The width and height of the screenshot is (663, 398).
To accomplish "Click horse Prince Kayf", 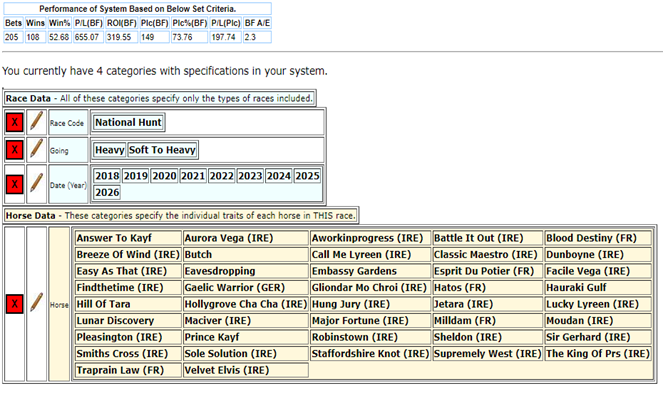I will point(246,337).
